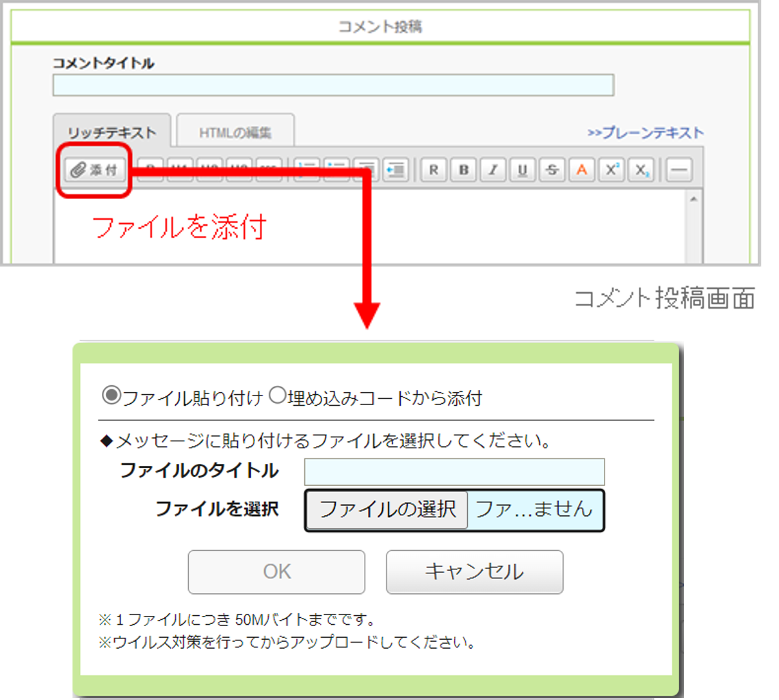Insert a horizontal rule line
Image resolution: width=779 pixels, height=700 pixels.
[678, 170]
